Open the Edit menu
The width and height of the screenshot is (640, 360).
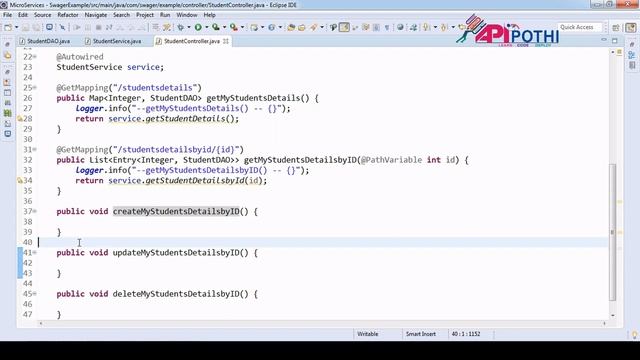(x=23, y=15)
